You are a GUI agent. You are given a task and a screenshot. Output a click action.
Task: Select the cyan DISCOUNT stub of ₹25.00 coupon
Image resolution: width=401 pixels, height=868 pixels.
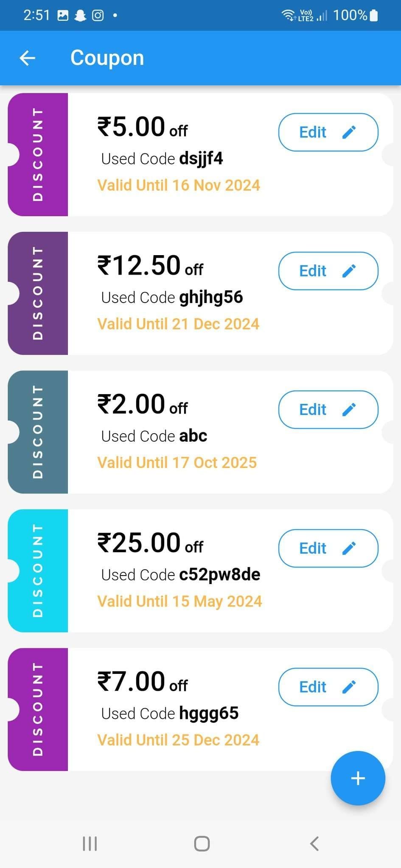pyautogui.click(x=38, y=570)
